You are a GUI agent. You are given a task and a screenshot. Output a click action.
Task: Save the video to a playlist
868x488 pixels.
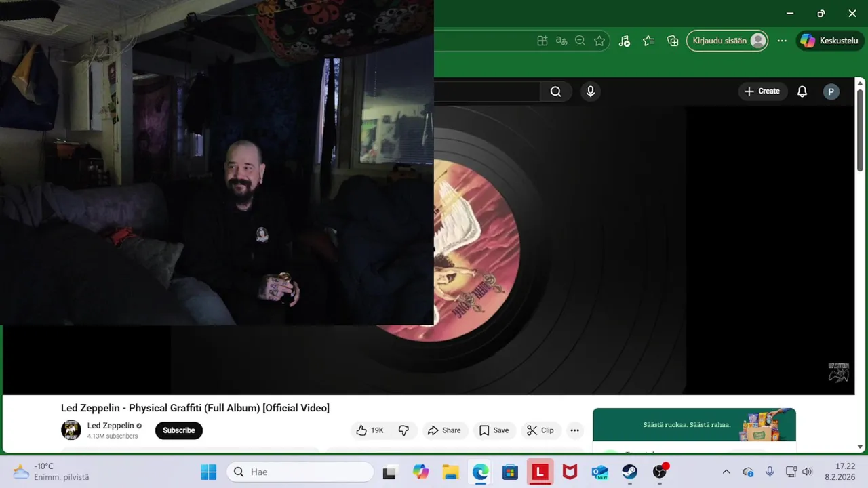(x=494, y=430)
